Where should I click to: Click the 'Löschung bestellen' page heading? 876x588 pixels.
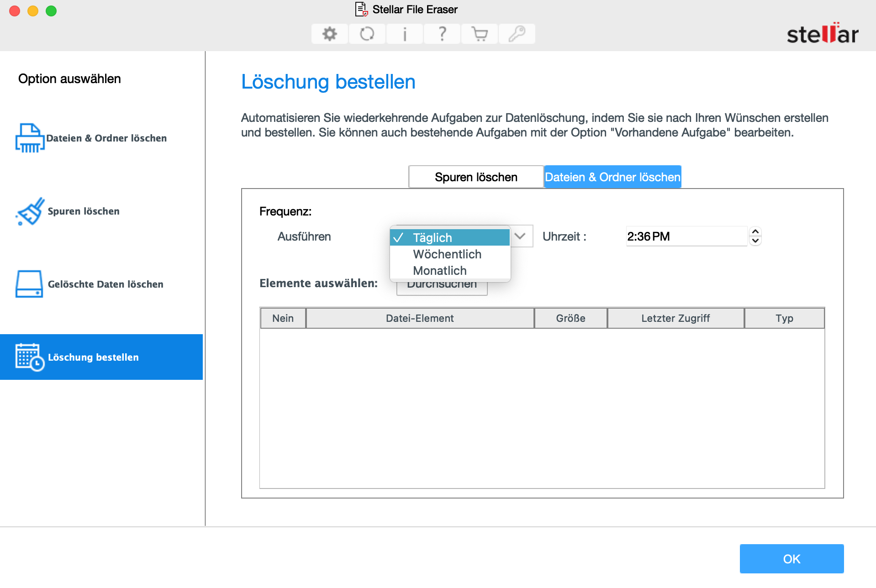point(328,82)
